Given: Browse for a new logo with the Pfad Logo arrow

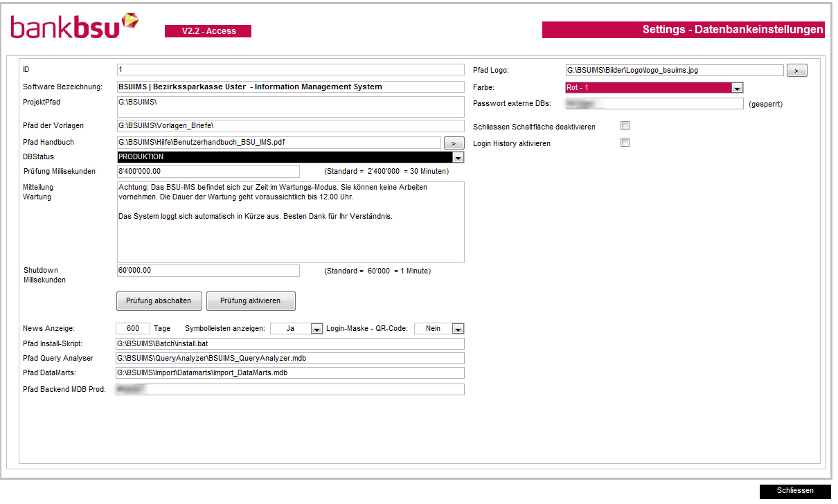Looking at the screenshot, I should (x=796, y=70).
